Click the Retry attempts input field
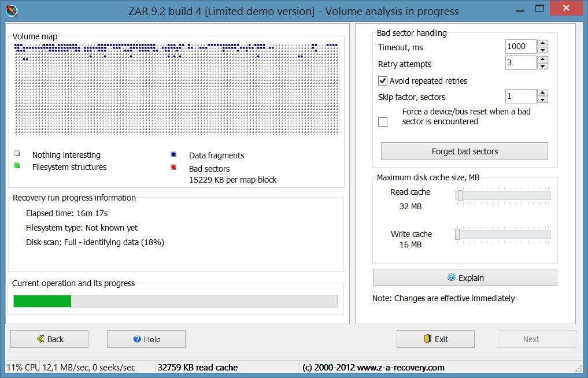Image resolution: width=588 pixels, height=378 pixels. [521, 62]
